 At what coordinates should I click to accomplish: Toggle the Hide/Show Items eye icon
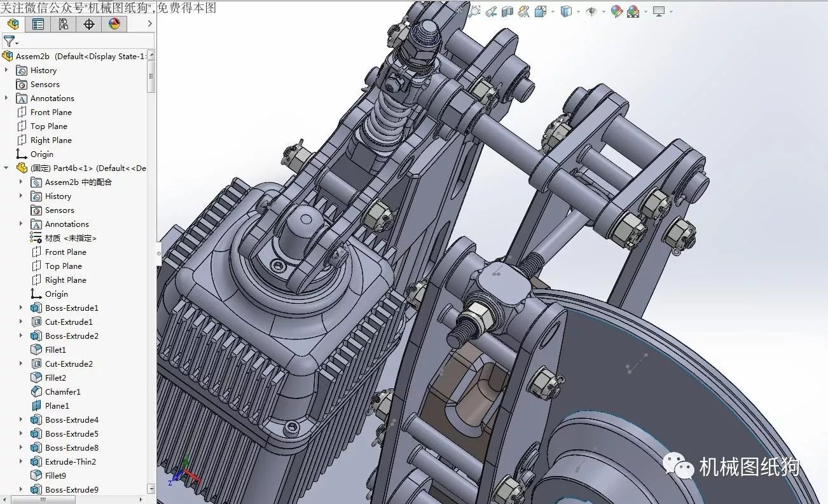coord(591,11)
